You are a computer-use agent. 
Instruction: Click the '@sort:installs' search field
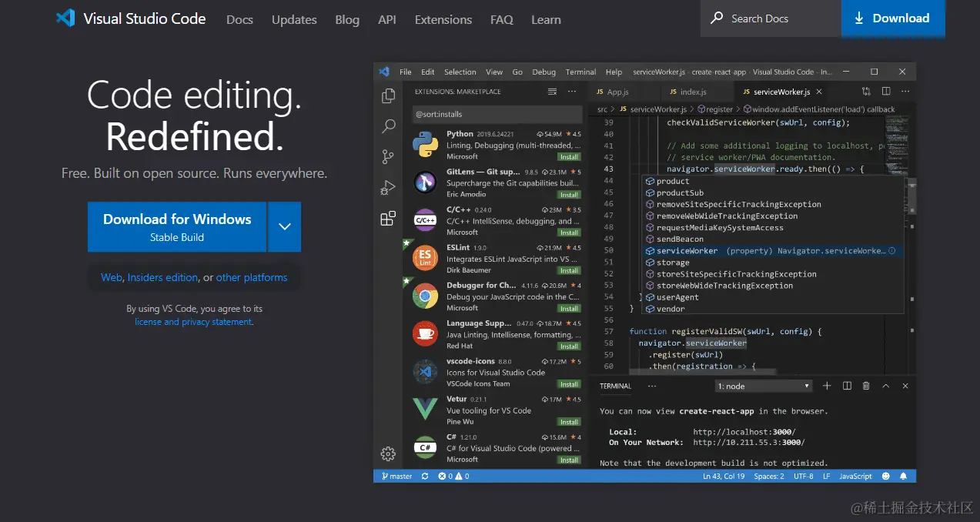coord(497,114)
